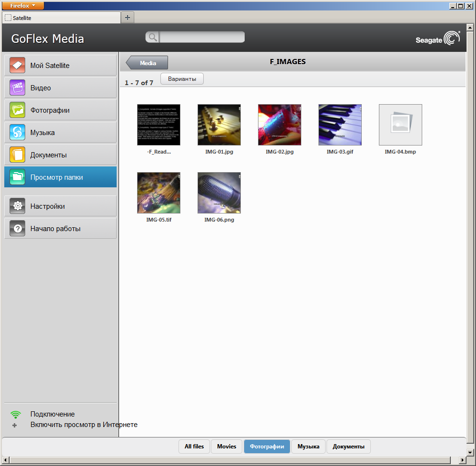Click the plus icon beside Включить просмотр

point(14,425)
